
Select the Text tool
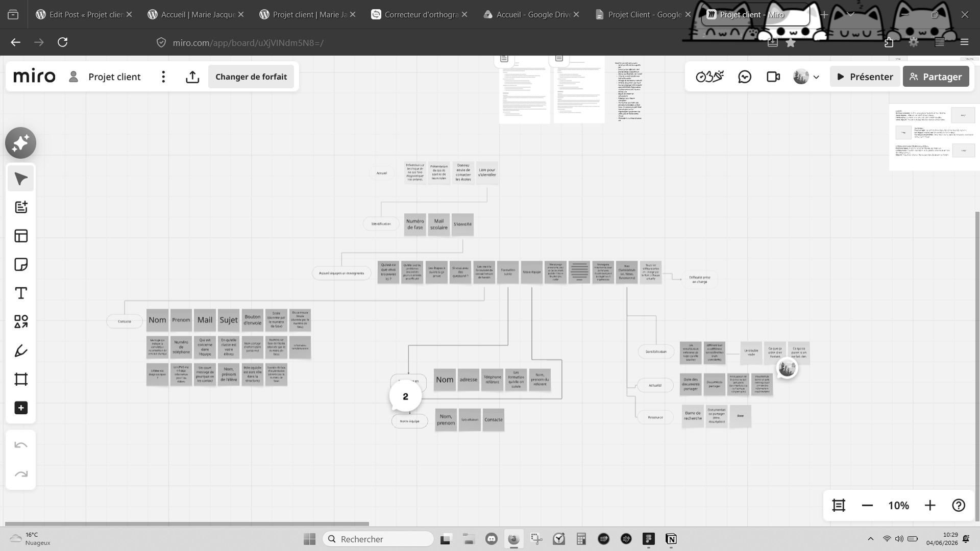[21, 293]
